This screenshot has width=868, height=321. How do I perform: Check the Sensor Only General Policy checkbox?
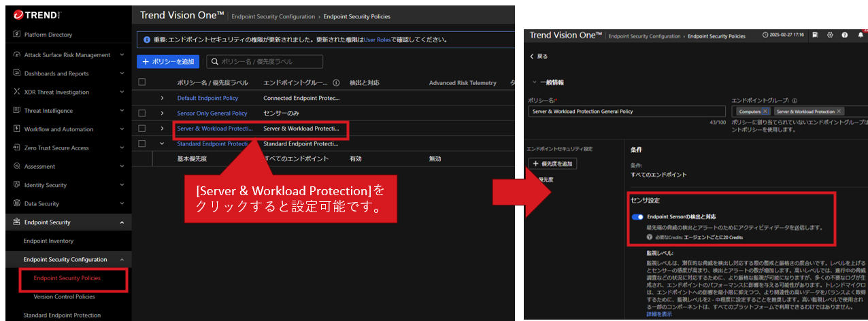point(141,113)
